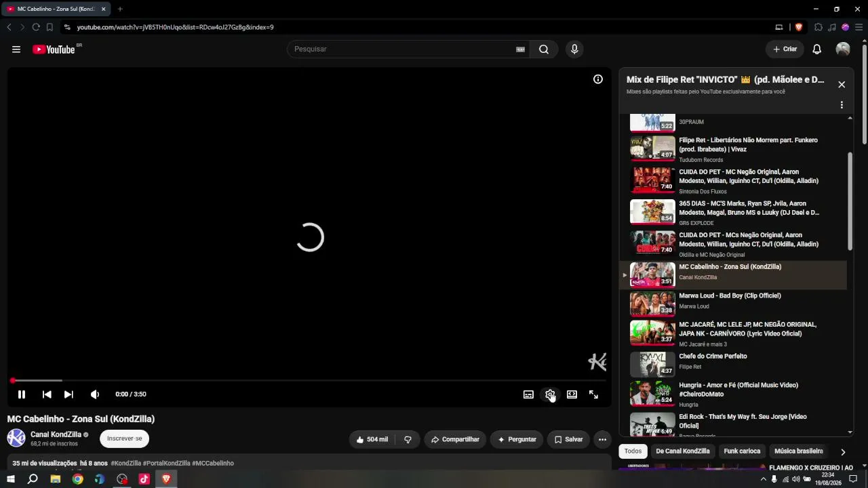Skip to previous video in playlist
868x488 pixels.
47,394
